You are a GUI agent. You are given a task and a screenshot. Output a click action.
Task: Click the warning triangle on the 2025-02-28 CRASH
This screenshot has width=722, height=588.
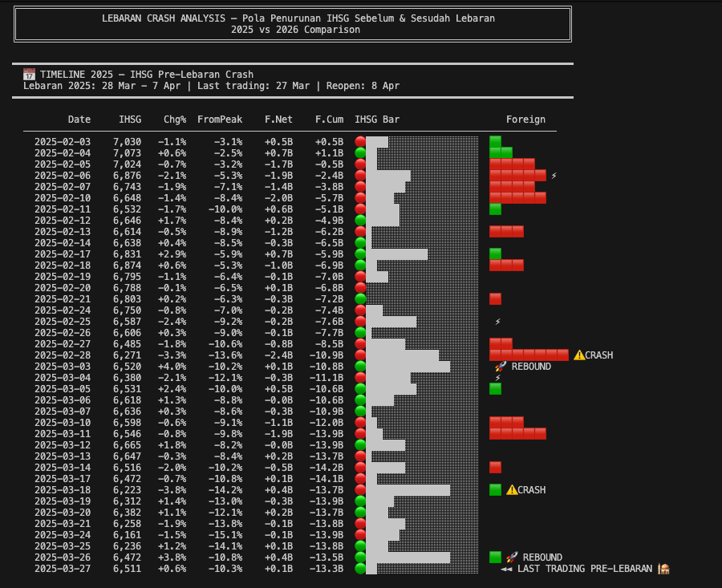[579, 355]
